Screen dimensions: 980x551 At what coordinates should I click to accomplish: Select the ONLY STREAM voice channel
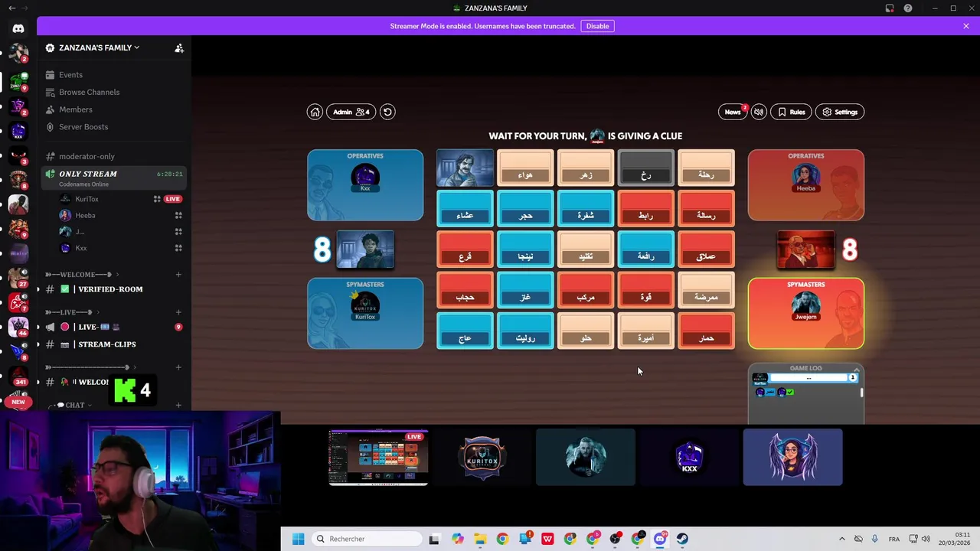(x=115, y=178)
